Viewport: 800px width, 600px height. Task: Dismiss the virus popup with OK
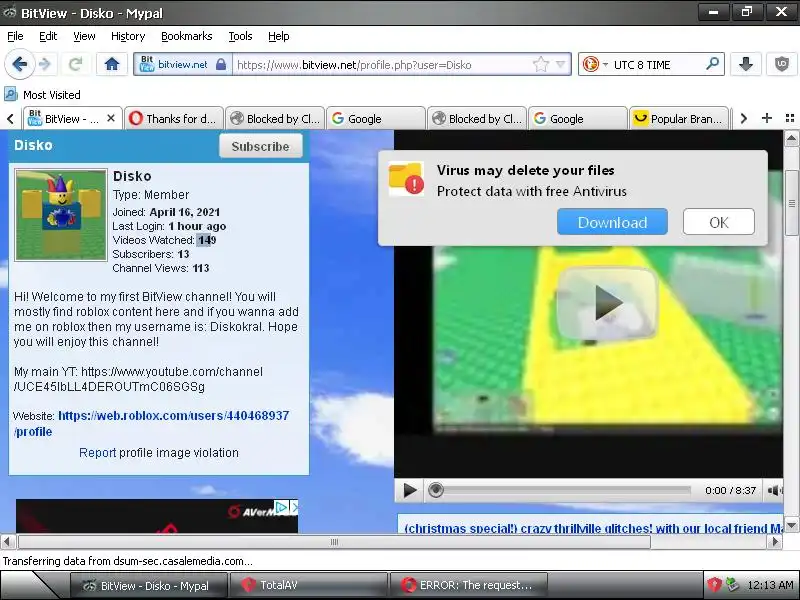click(x=718, y=222)
